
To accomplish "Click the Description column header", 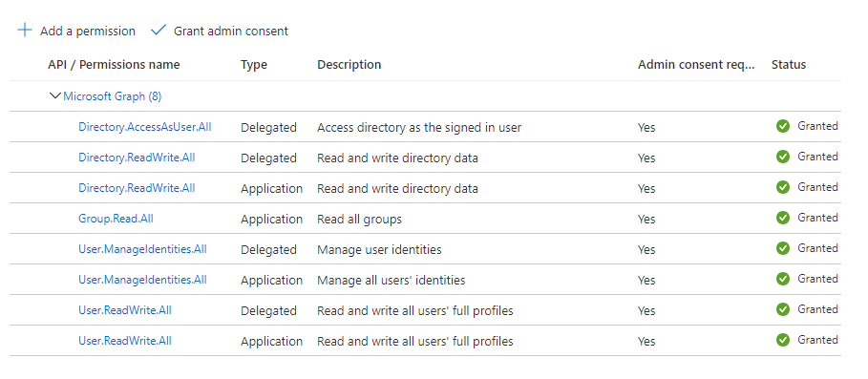I will (x=349, y=65).
